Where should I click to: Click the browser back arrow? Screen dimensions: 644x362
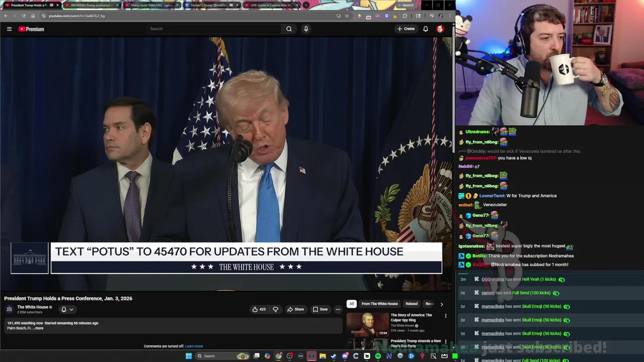point(6,16)
